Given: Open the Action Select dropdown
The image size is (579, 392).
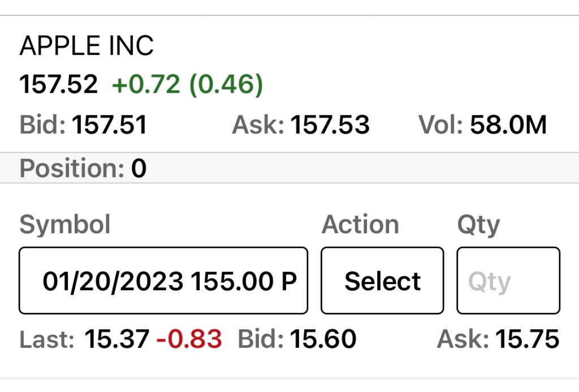Looking at the screenshot, I should click(382, 281).
